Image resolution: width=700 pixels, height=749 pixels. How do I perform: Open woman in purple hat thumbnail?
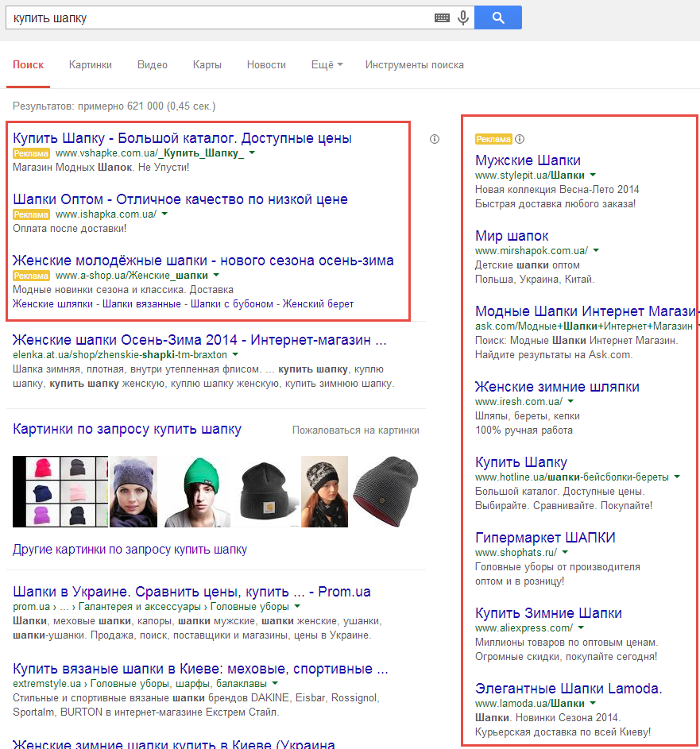pyautogui.click(x=133, y=492)
